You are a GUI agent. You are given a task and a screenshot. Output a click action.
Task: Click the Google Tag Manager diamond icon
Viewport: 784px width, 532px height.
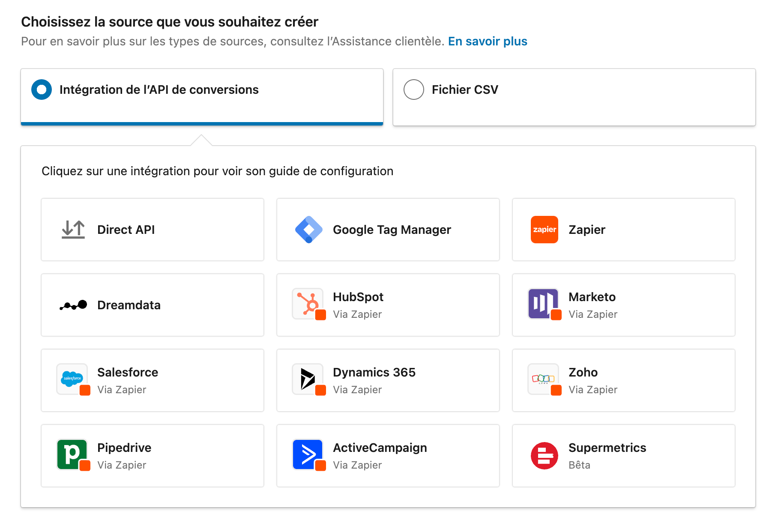[309, 230]
